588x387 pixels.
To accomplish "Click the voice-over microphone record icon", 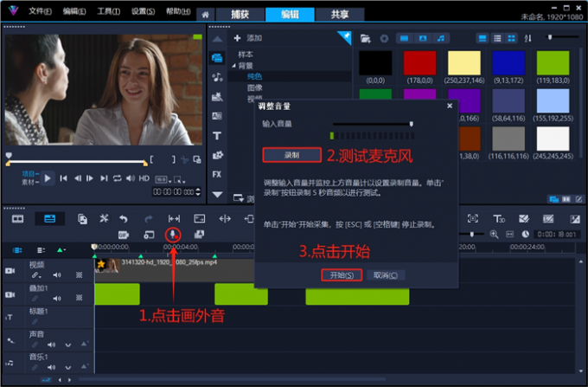I will [x=173, y=235].
